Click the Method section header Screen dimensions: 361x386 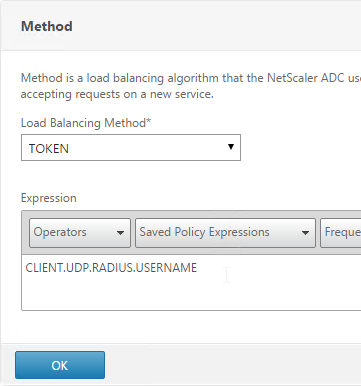coord(47,26)
